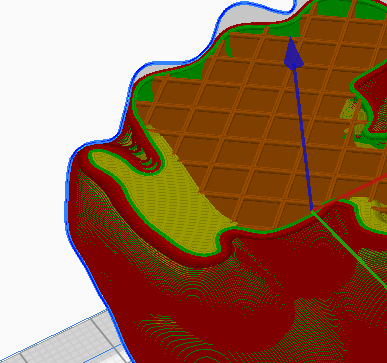This screenshot has width=387, height=363.
Task: Grab the blue Z-axis arrow handle
Action: tap(293, 53)
